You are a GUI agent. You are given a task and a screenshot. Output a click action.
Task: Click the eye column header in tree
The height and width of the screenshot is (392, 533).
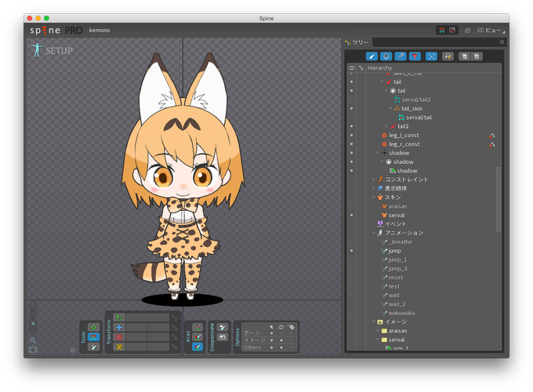(351, 68)
